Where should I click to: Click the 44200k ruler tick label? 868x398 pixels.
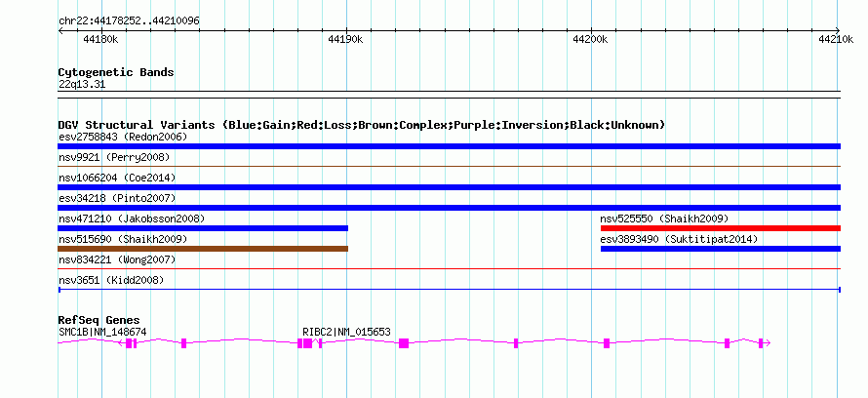[x=590, y=39]
